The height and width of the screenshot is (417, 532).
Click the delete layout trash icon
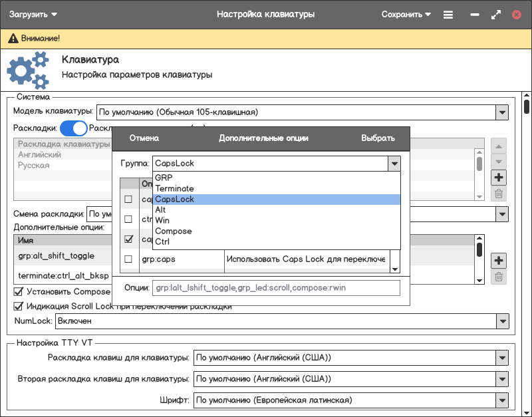(498, 194)
